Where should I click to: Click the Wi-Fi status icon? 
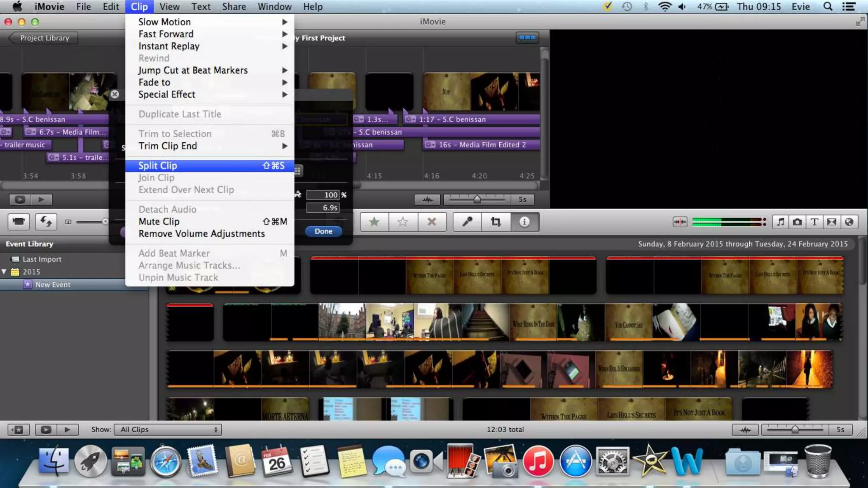pyautogui.click(x=665, y=7)
